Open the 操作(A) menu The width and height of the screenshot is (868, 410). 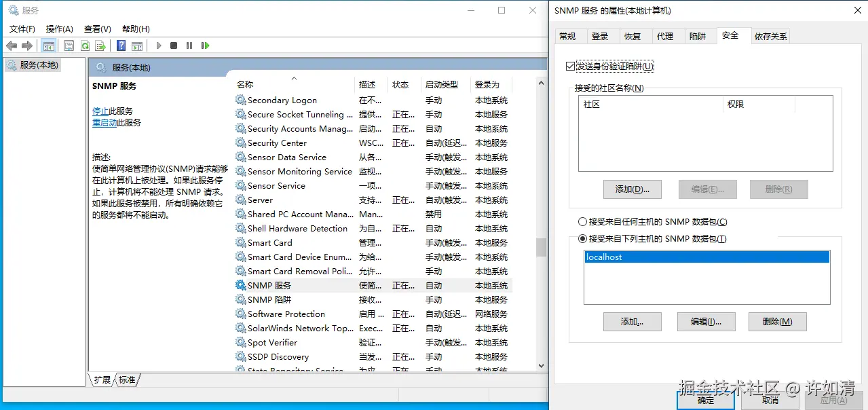60,29
